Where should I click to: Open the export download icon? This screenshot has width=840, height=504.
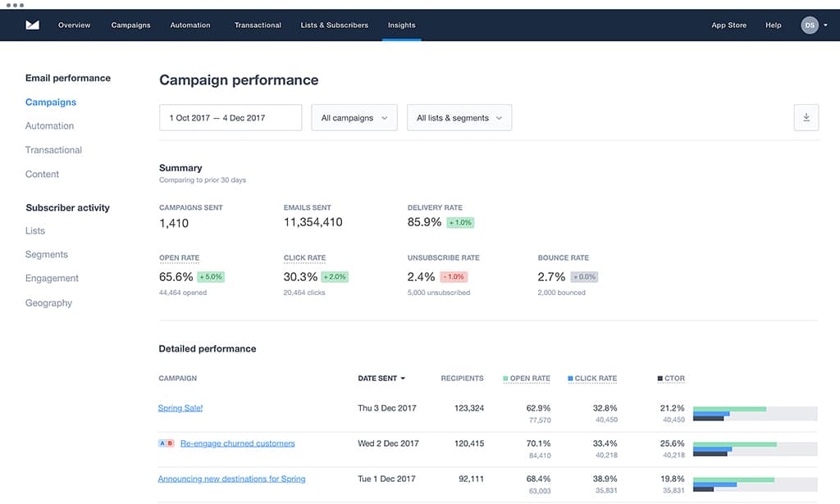point(806,117)
